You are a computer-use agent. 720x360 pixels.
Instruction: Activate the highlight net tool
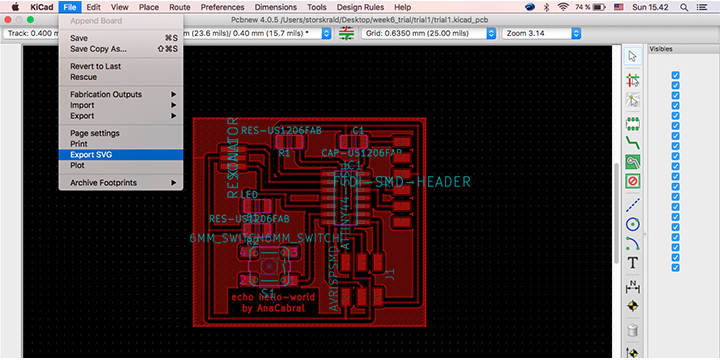point(633,81)
